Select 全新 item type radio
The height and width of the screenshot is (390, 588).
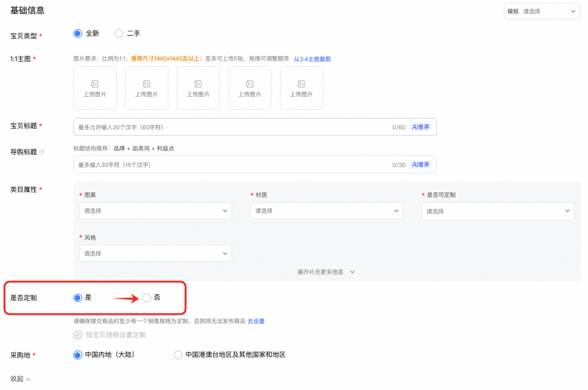pyautogui.click(x=78, y=34)
